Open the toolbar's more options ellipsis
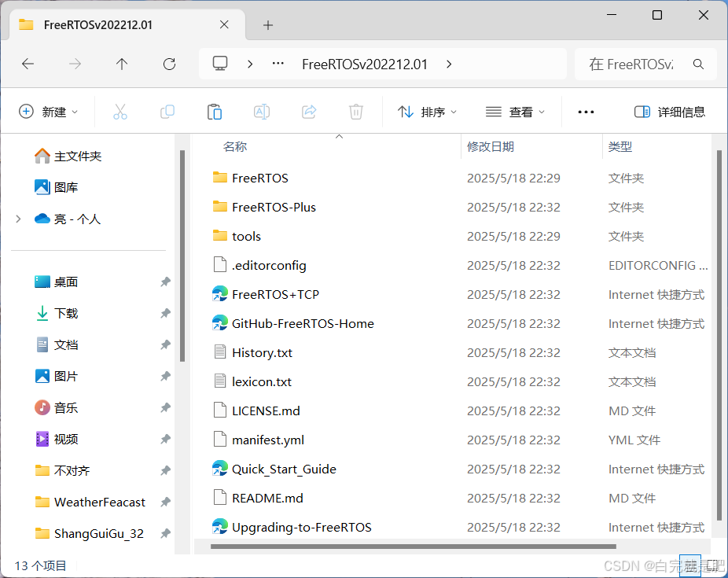 [586, 112]
